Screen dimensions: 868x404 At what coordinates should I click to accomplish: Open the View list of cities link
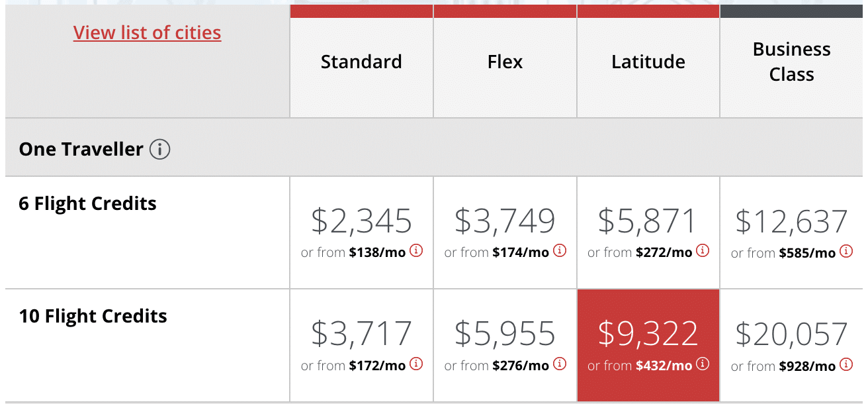147,32
